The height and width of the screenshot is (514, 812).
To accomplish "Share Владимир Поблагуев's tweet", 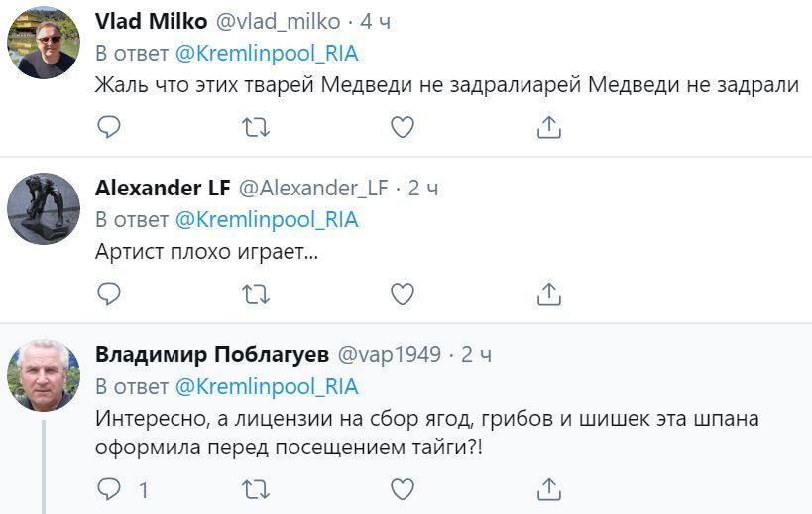I will (x=548, y=488).
